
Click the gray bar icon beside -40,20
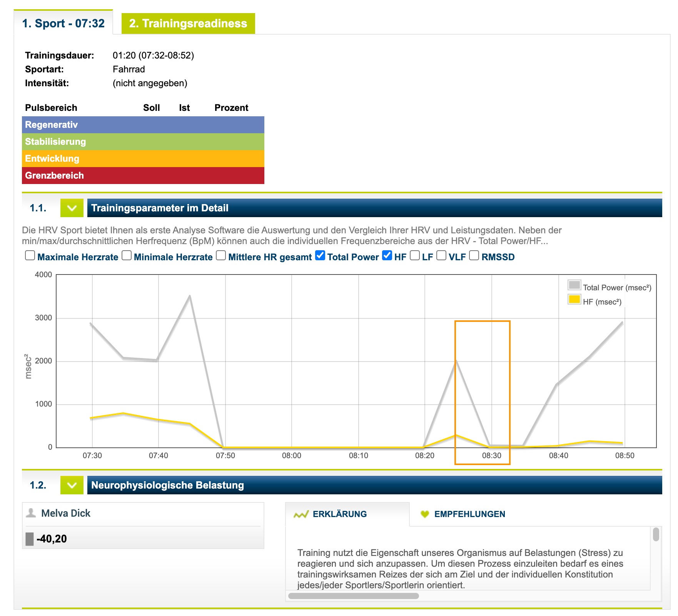[x=30, y=539]
